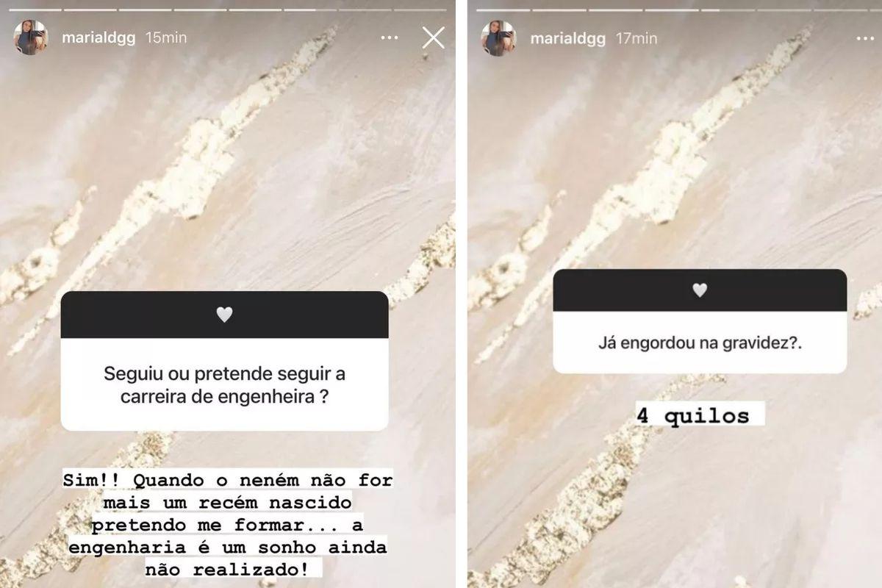882x588 pixels.
Task: Select the 'Já engordou na gravidez?' question box
Action: click(700, 321)
